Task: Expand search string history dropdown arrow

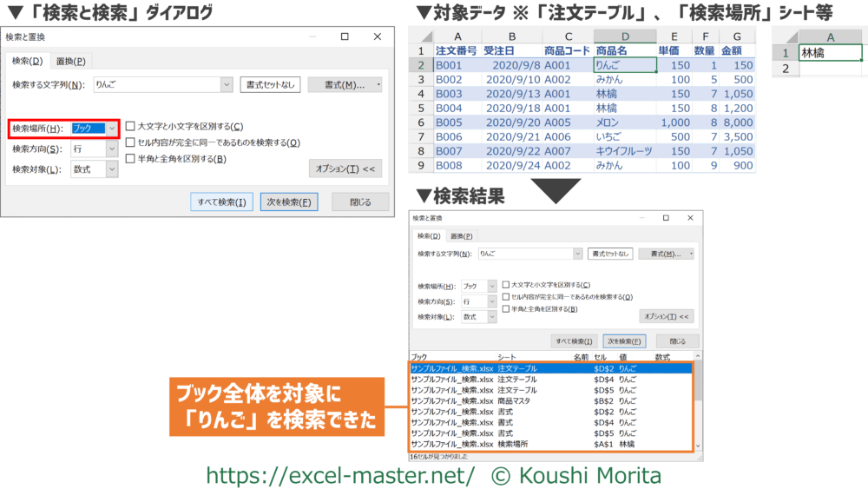Action: (227, 85)
